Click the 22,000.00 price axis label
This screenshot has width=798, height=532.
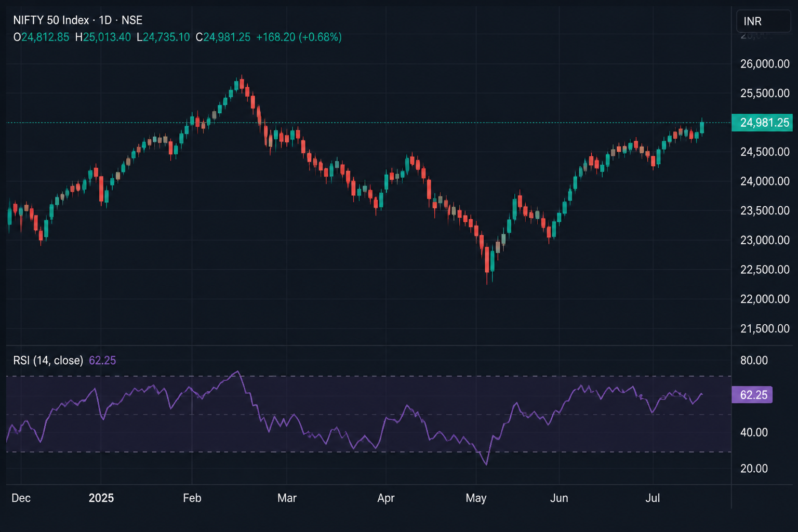pos(765,299)
